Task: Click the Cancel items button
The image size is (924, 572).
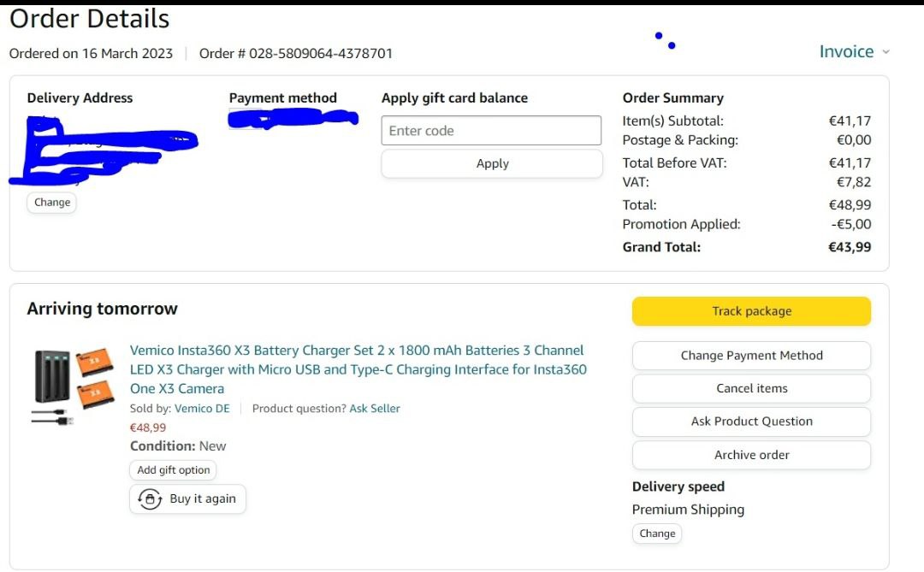Action: [751, 388]
